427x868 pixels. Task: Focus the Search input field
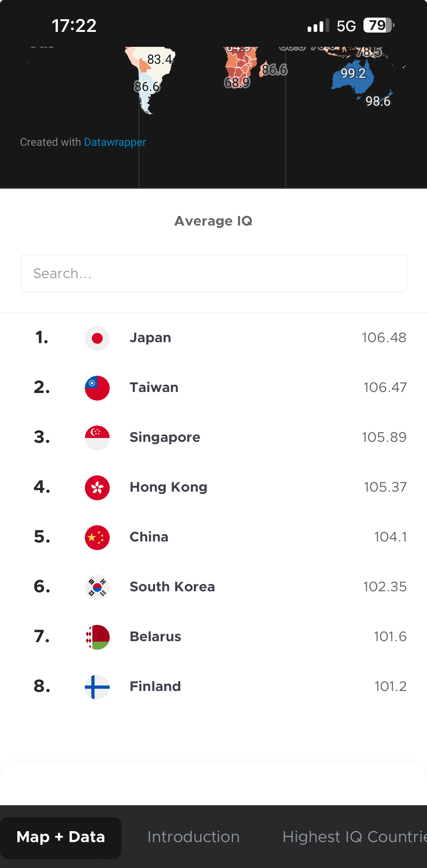[x=213, y=273]
